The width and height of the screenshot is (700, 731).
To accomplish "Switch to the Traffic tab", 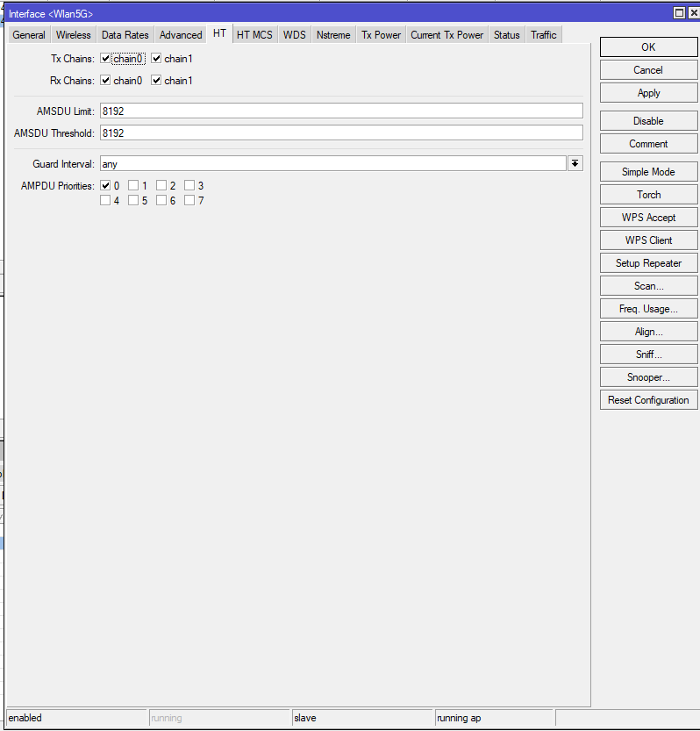I will pos(543,35).
